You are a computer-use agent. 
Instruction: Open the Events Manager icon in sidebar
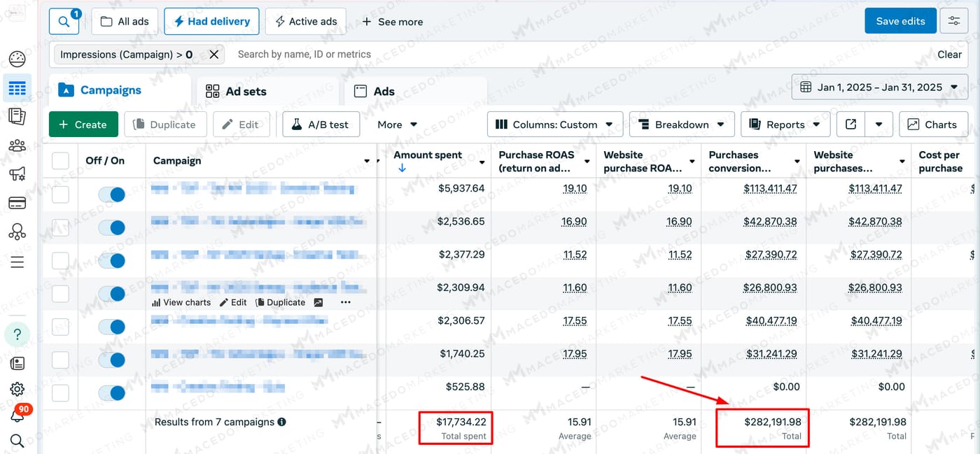click(17, 232)
